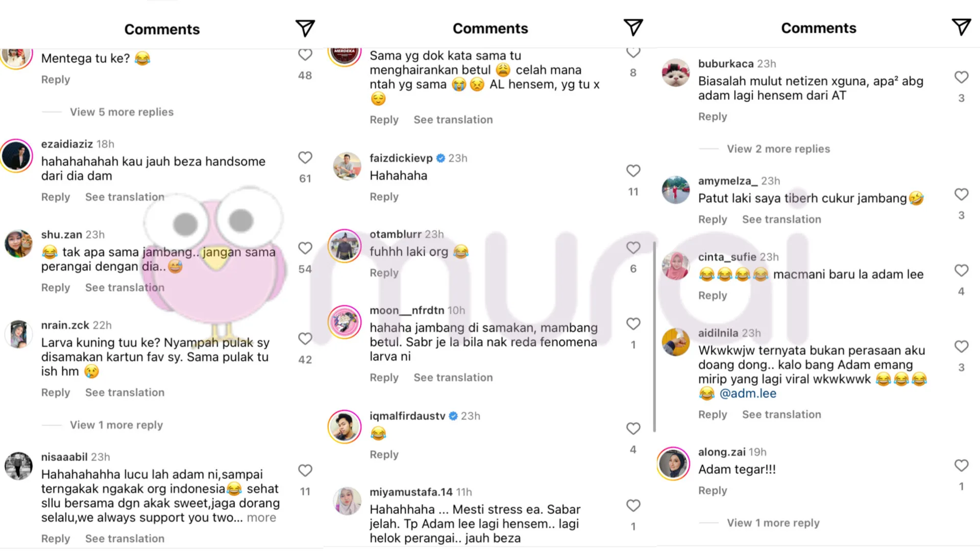Like ezaidiaziz's comment with the heart
The height and width of the screenshot is (551, 980).
coord(305,158)
